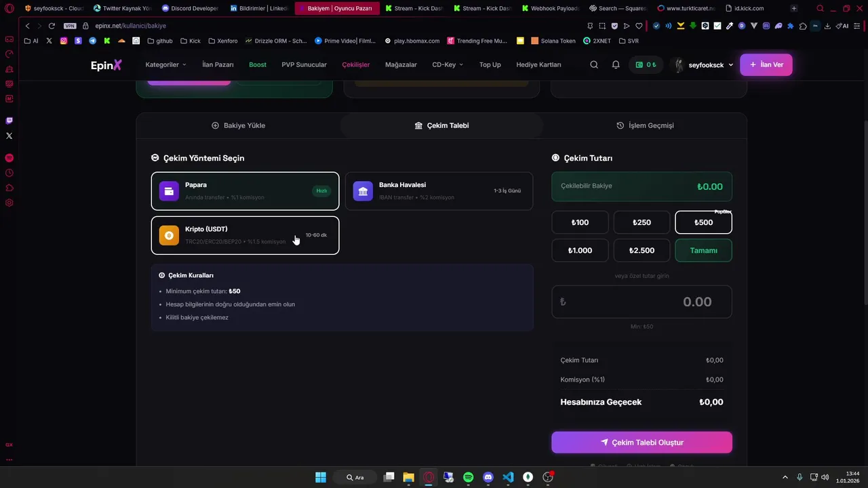Click the Twitch icon in Opera sidebar
Viewport: 868px width, 488px height.
coord(9,121)
